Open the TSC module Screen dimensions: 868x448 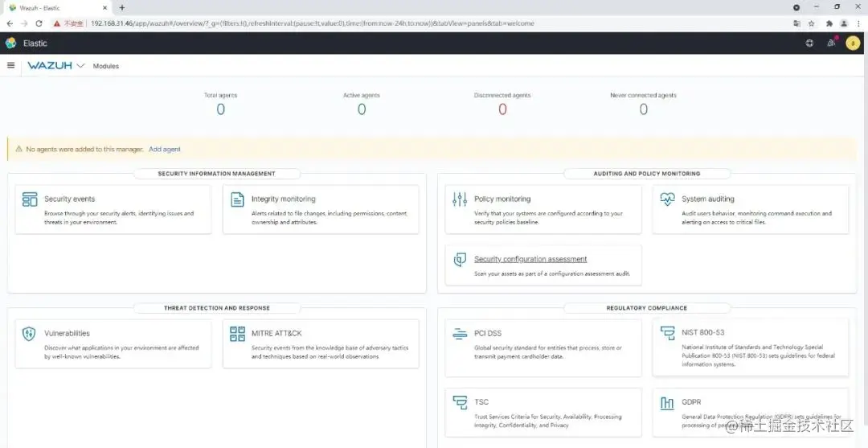[x=543, y=413]
